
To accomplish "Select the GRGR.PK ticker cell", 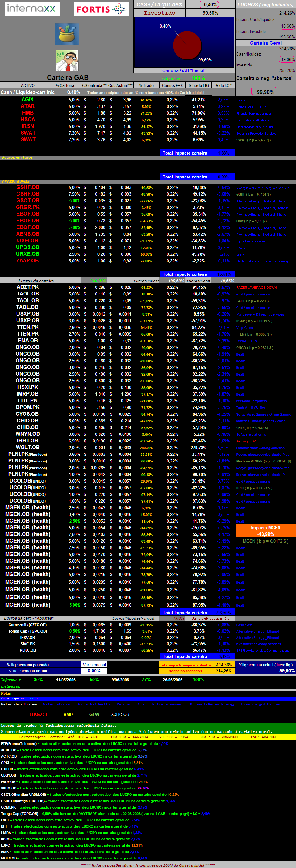I will coord(28,207).
